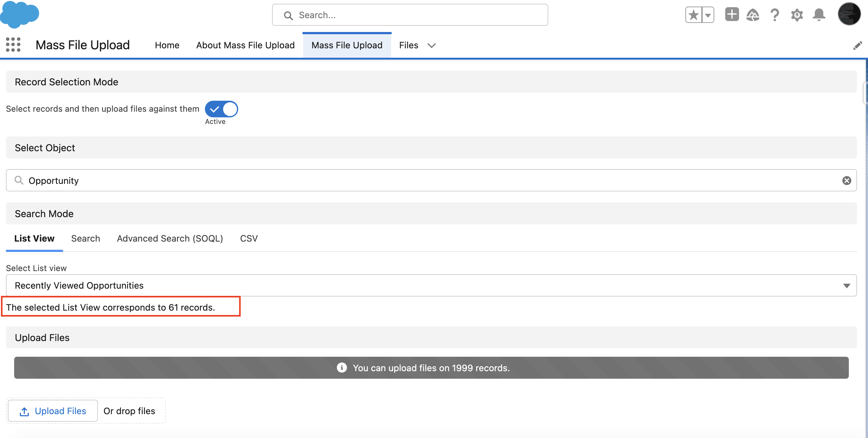Screen dimensions: 868x438
Task: Expand the Files tab chevron menu
Action: coord(431,45)
